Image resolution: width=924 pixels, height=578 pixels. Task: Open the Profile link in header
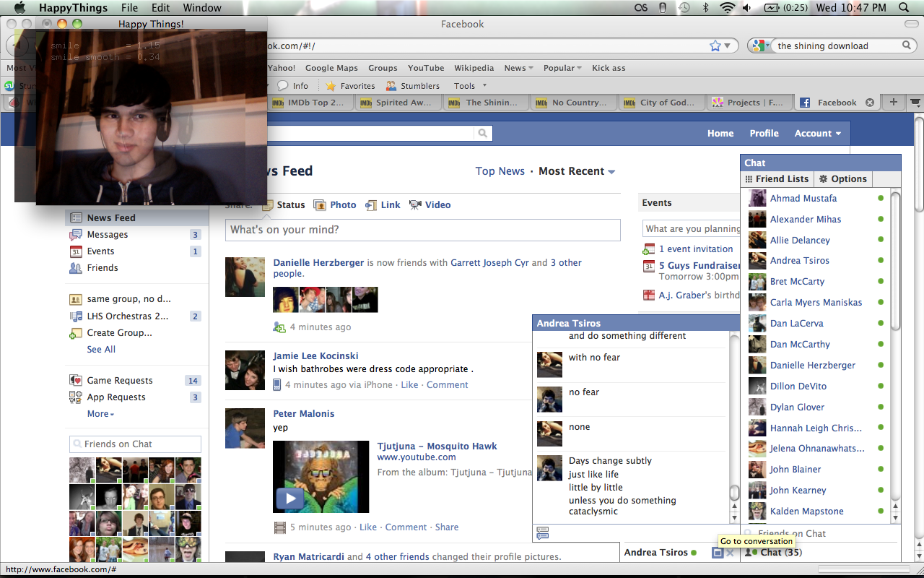764,134
